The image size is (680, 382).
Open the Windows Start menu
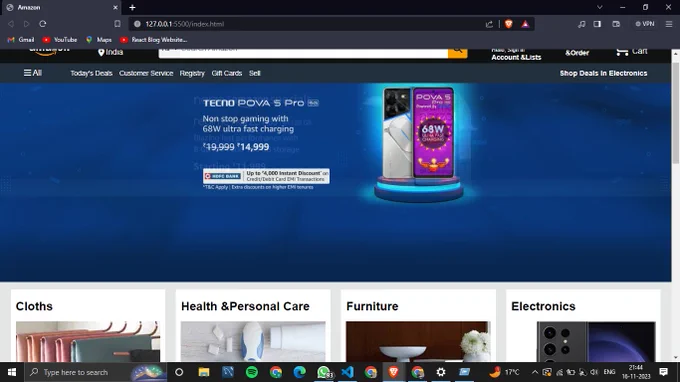click(12, 372)
